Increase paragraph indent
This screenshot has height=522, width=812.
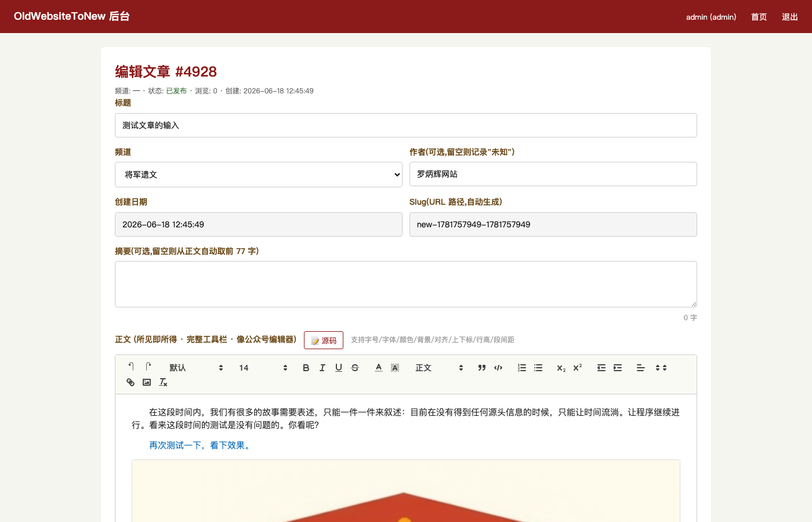pyautogui.click(x=618, y=368)
